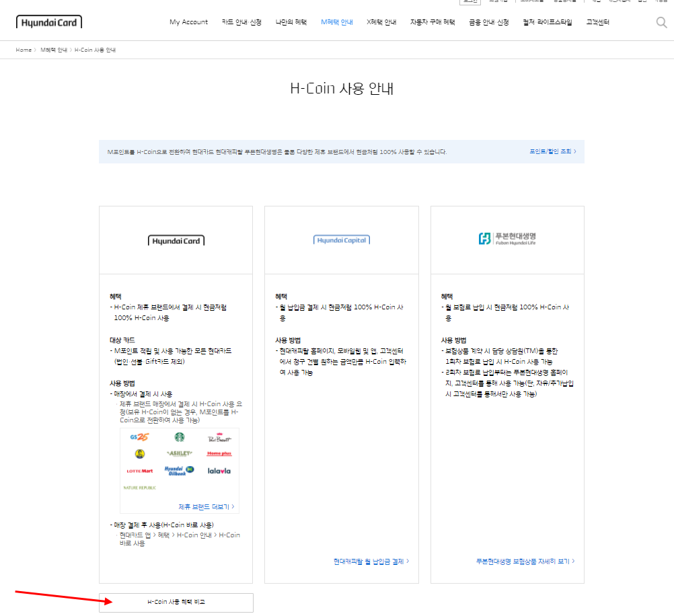Click the Paul Bassett brand logo
The image size is (674, 616).
click(x=219, y=438)
